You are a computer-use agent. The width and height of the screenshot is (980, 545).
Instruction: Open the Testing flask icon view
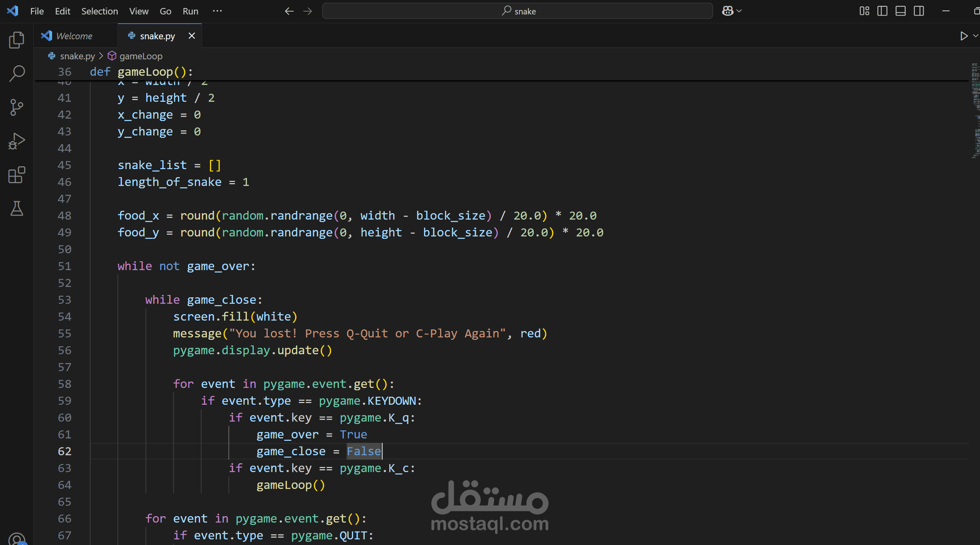pos(16,209)
